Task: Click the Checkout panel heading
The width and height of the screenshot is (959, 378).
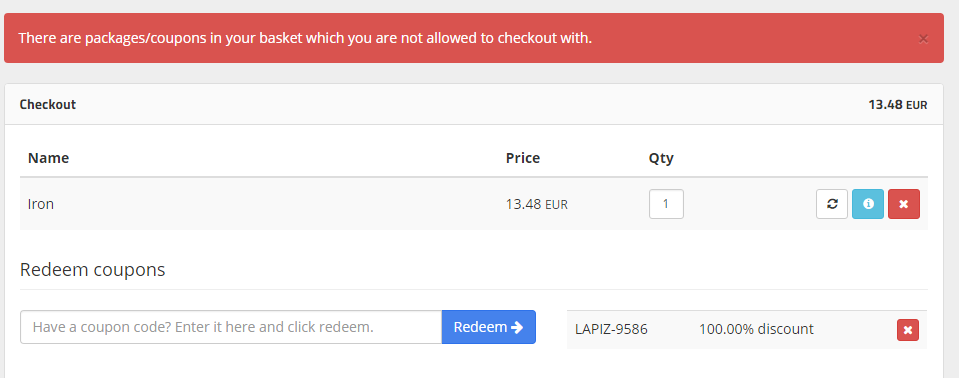Action: 48,105
